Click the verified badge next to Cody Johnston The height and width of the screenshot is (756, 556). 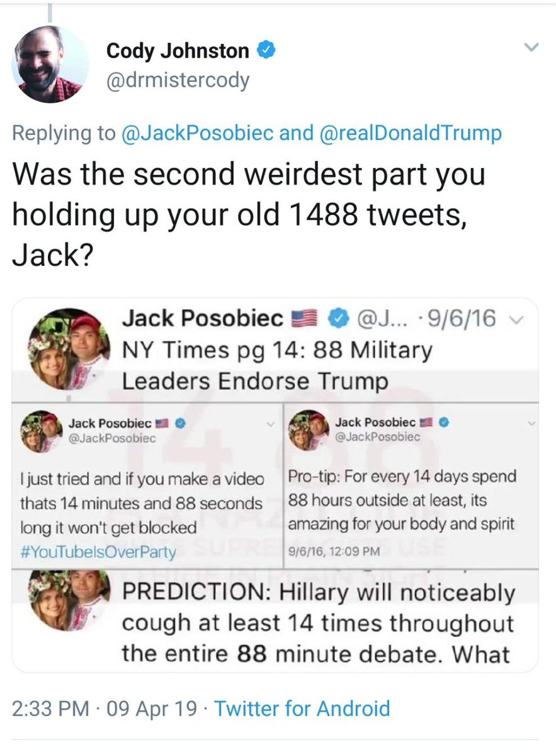[266, 50]
